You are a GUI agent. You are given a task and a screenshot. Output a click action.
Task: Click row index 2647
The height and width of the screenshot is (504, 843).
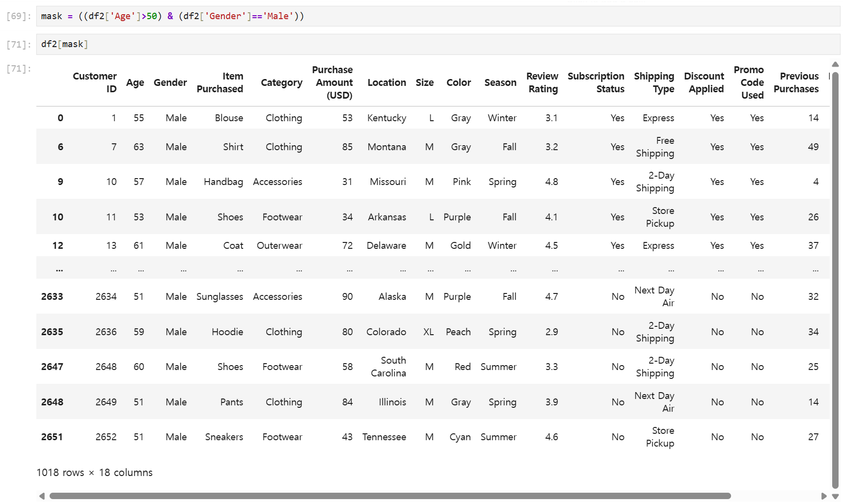tap(52, 367)
